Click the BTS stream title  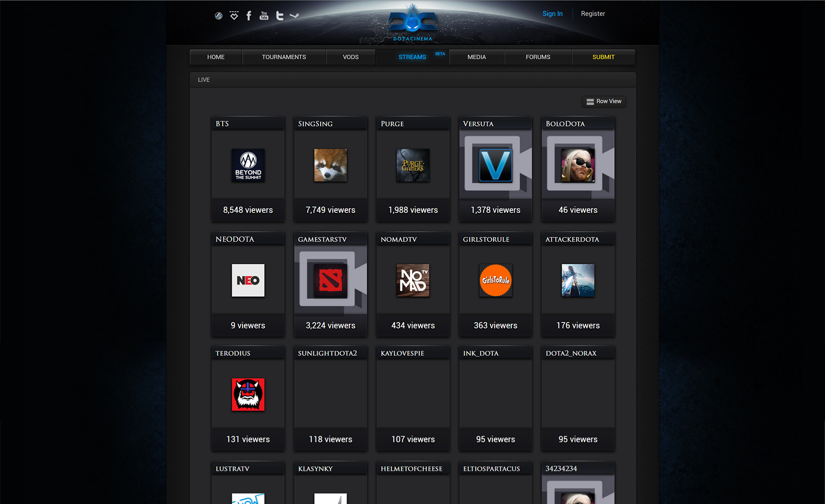tap(222, 124)
